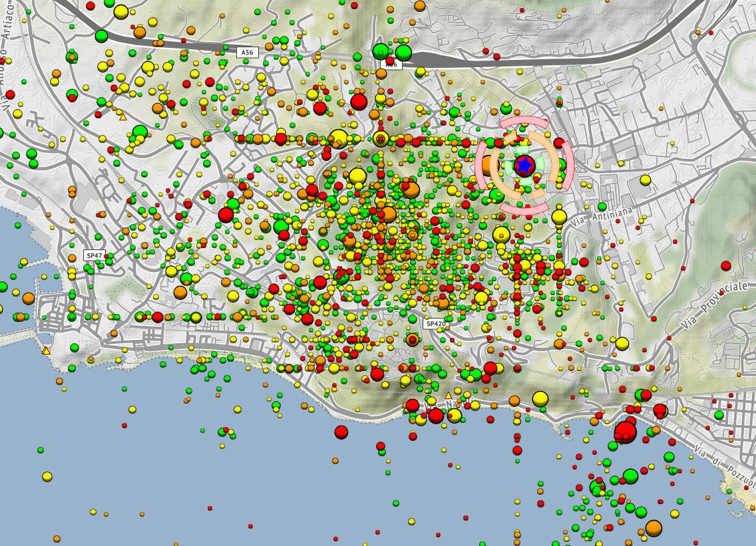Select the largest red circle on the southeastern coast

pyautogui.click(x=625, y=432)
